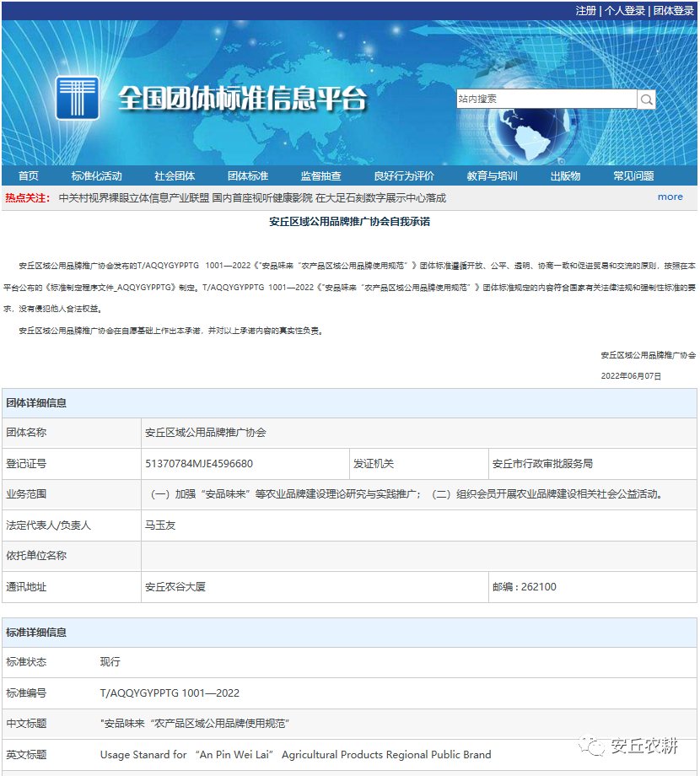Click the platform logo icon
Screen dimensions: 700x776
78,98
